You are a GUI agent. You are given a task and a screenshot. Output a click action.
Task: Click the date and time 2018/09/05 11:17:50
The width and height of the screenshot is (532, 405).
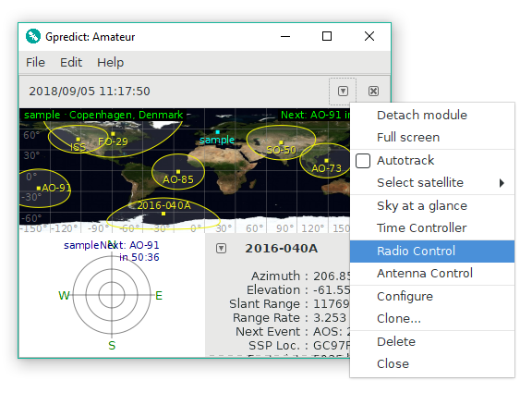click(x=90, y=92)
